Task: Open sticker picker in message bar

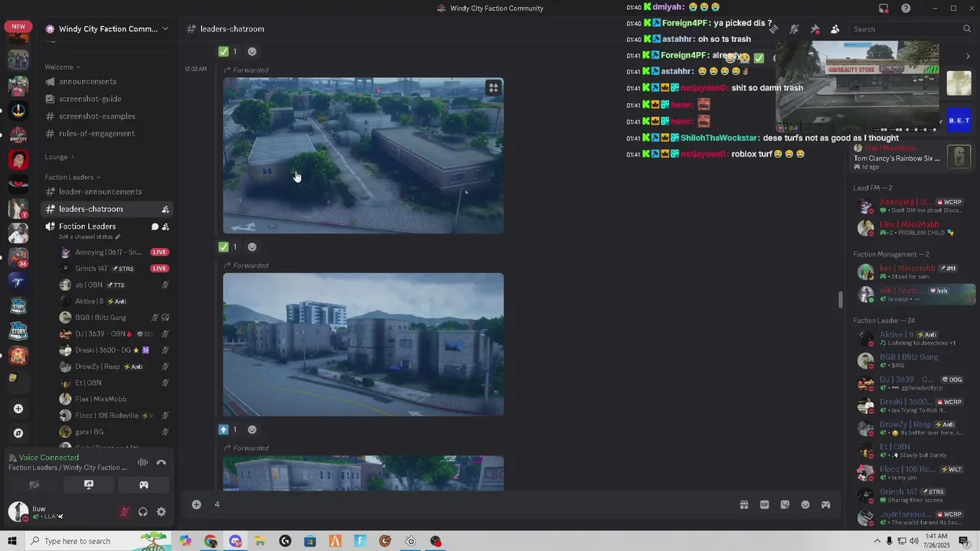Action: pyautogui.click(x=785, y=504)
